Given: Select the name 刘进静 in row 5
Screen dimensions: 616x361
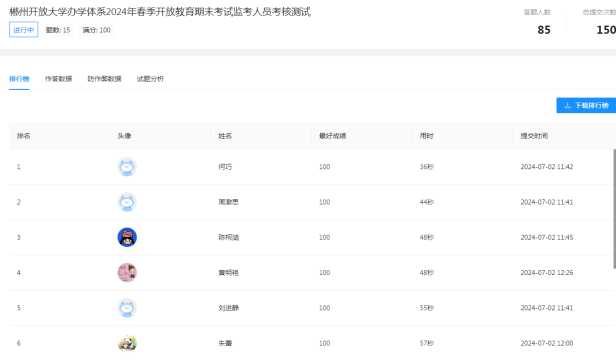Looking at the screenshot, I should [229, 308].
